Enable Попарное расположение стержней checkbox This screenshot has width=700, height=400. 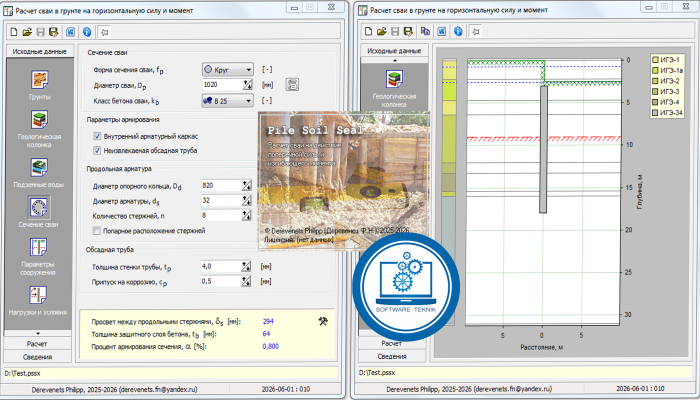97,231
